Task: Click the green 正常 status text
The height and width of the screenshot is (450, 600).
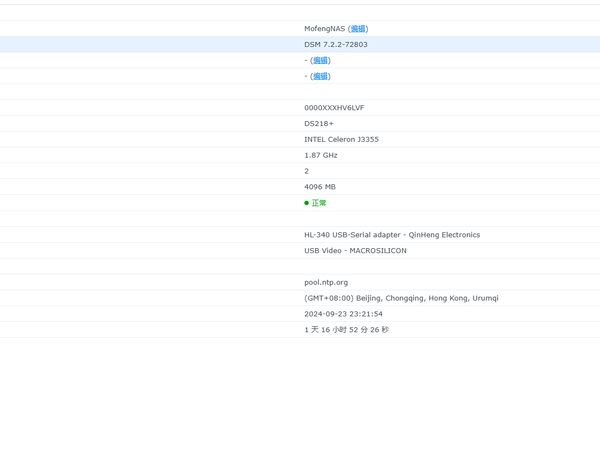Action: pyautogui.click(x=319, y=203)
